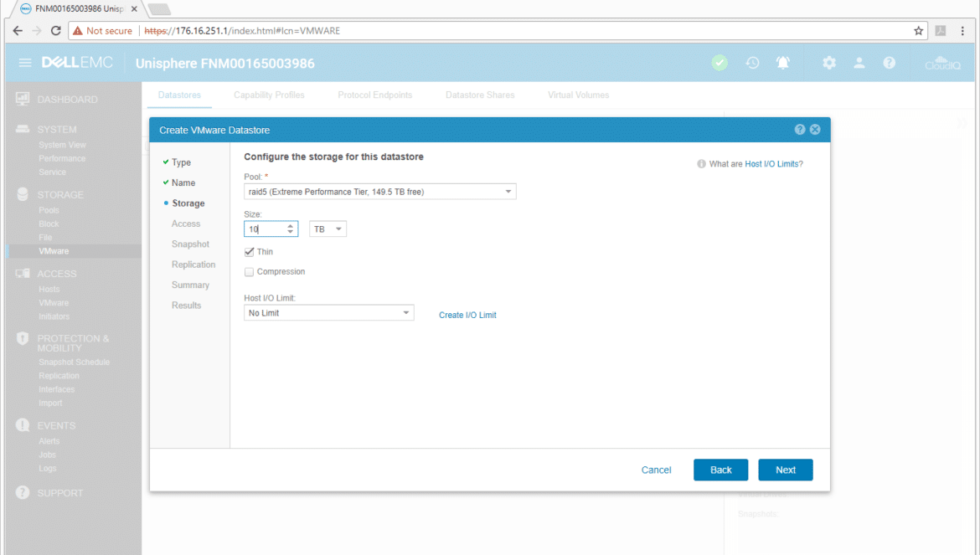Open the Pool dropdown
980x555 pixels.
click(380, 192)
